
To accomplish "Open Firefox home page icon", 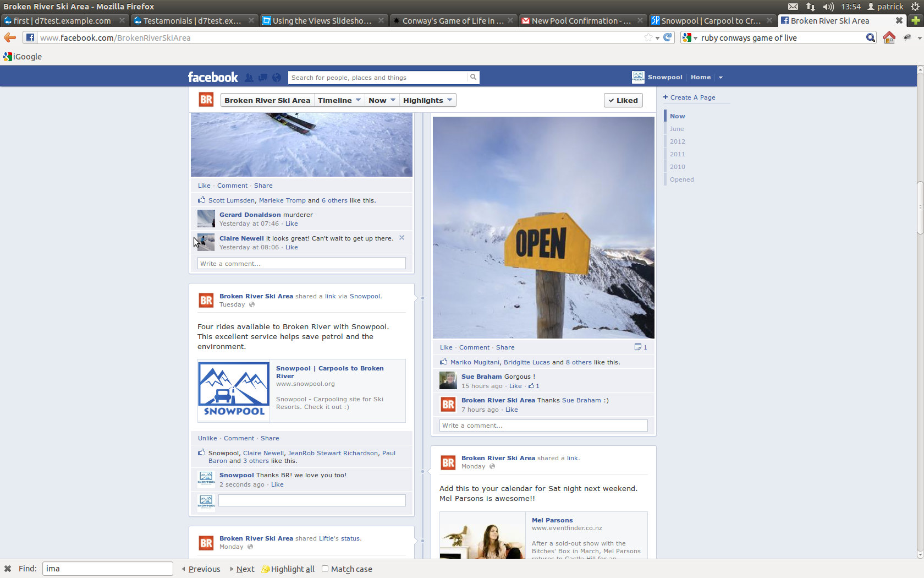I will [889, 37].
